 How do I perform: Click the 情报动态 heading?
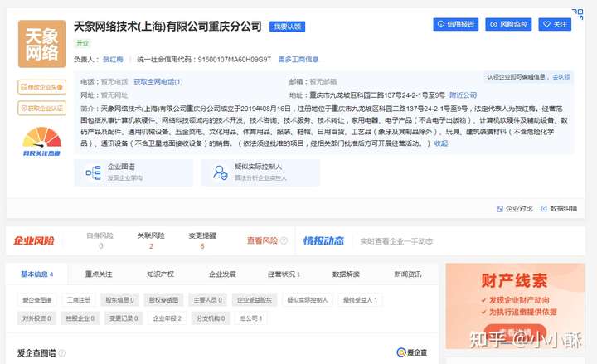point(323,240)
